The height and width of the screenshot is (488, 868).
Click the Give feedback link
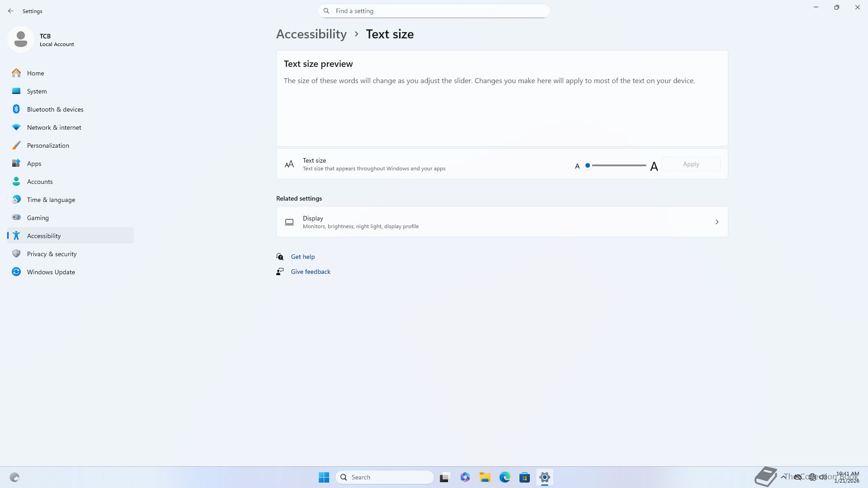pos(310,272)
